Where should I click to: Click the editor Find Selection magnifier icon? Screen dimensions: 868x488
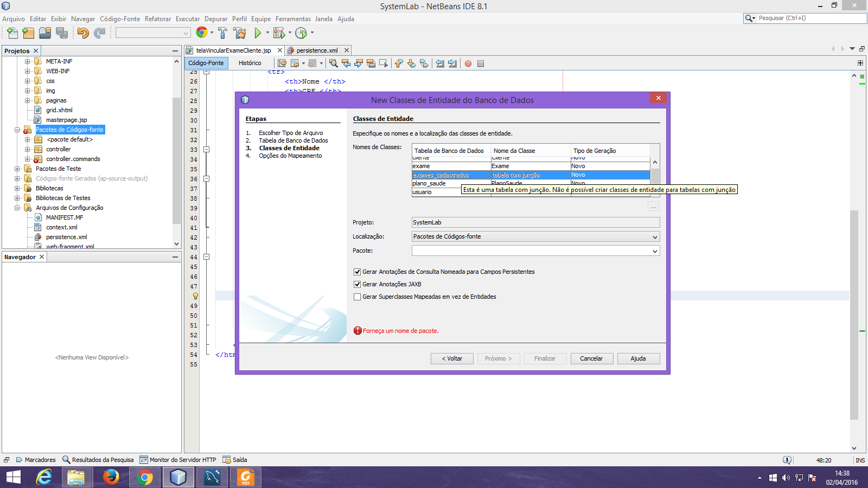(x=334, y=63)
